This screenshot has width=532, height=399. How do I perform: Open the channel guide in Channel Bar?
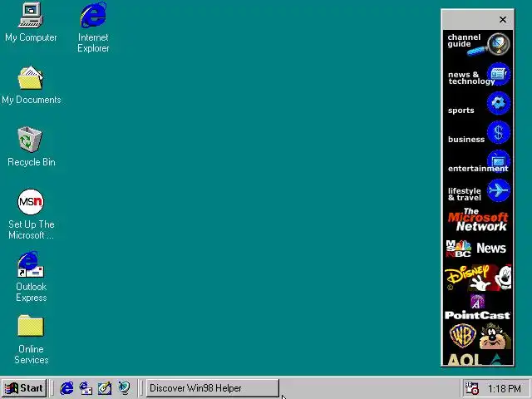point(478,44)
